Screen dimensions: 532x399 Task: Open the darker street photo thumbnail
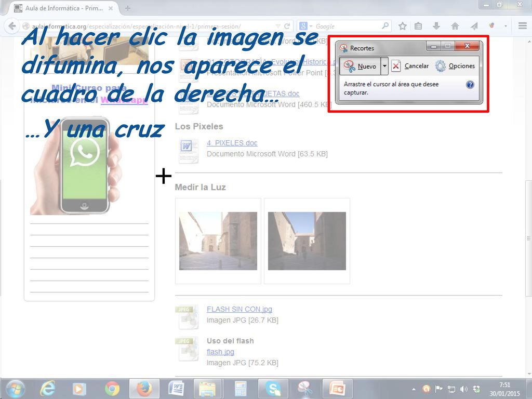tap(307, 241)
